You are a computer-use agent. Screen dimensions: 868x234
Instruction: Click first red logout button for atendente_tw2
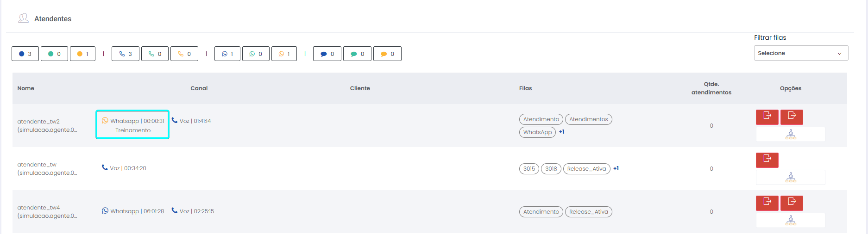tap(767, 117)
